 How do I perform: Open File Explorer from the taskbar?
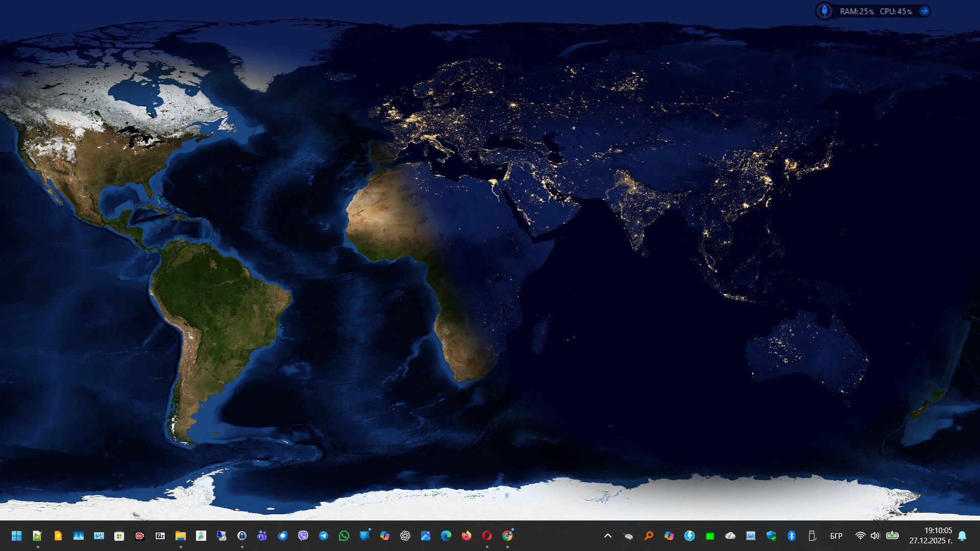[181, 536]
